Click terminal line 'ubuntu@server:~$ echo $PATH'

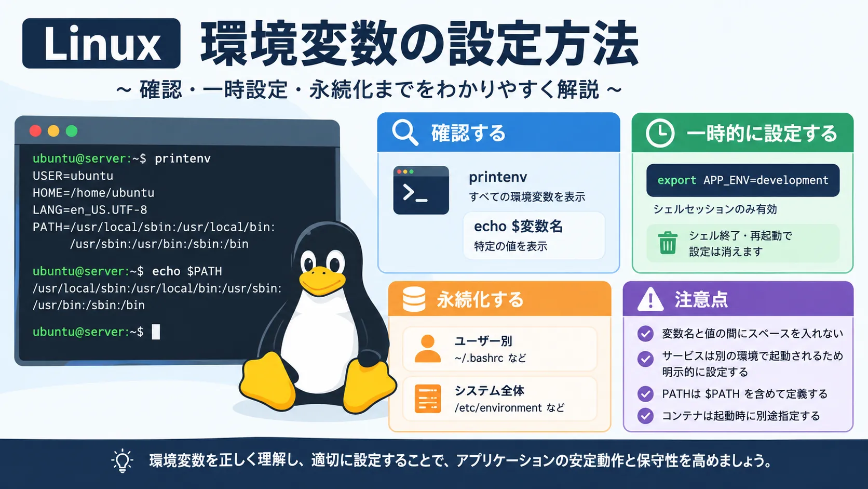127,271
